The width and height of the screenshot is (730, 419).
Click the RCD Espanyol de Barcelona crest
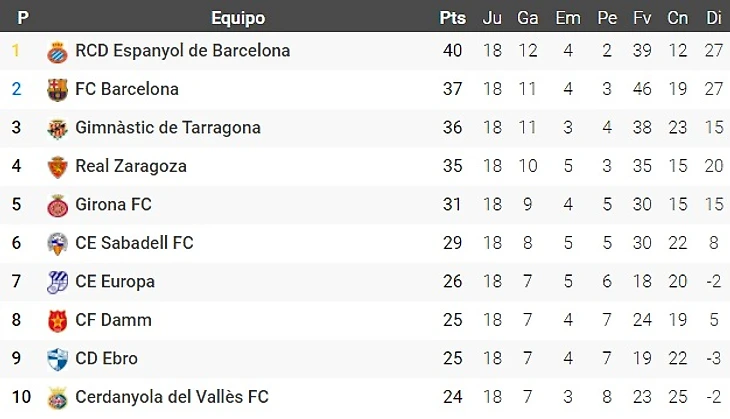click(57, 51)
